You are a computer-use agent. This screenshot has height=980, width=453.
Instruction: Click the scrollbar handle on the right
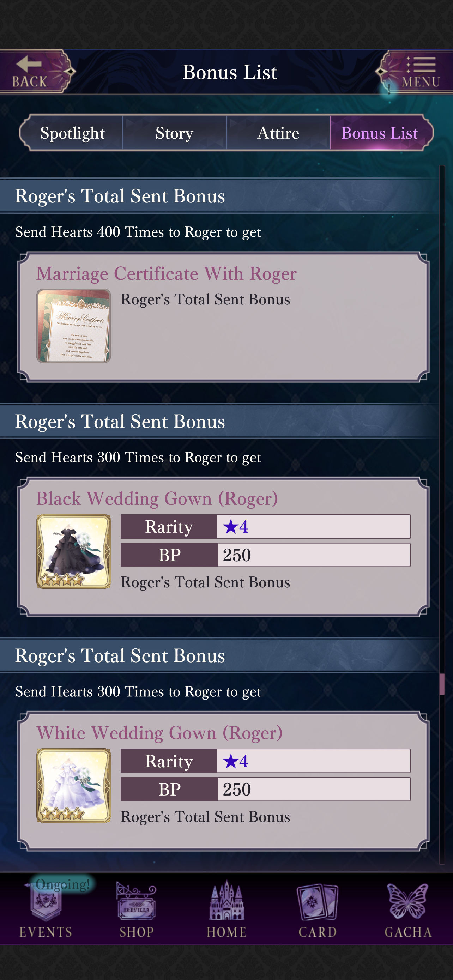[x=442, y=684]
